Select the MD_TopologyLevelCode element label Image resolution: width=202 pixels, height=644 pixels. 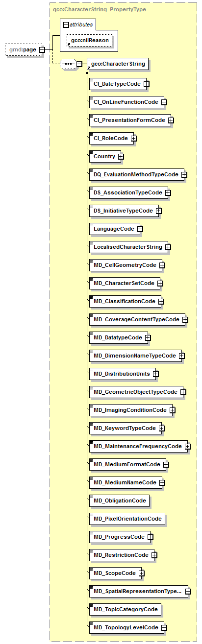tap(126, 627)
